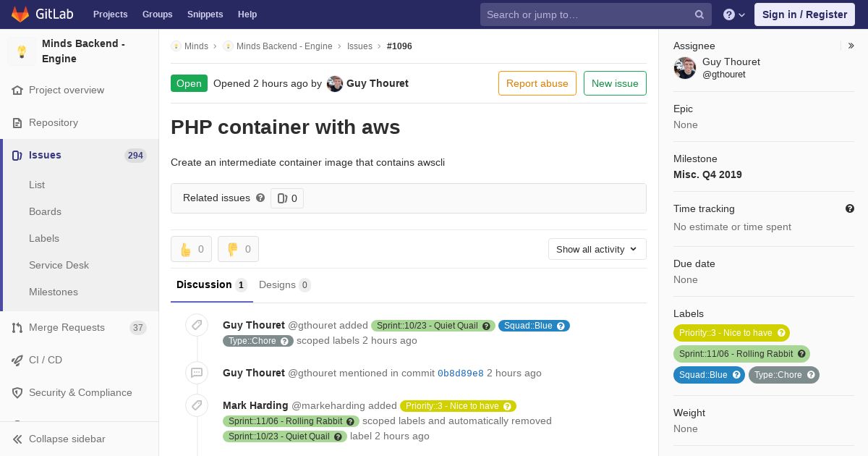Open the issues List page

37,185
